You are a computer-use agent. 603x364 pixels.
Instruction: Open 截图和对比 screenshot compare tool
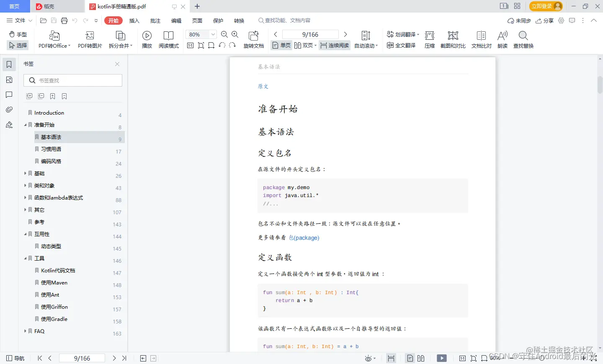tap(453, 39)
